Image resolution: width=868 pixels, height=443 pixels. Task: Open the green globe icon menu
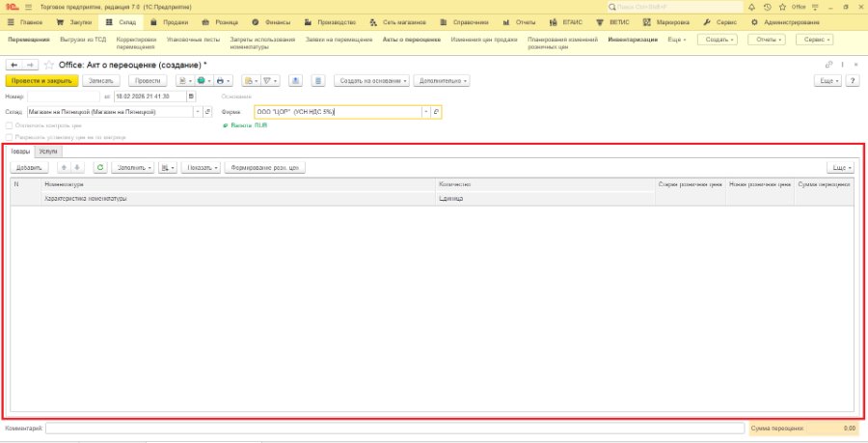[x=204, y=81]
